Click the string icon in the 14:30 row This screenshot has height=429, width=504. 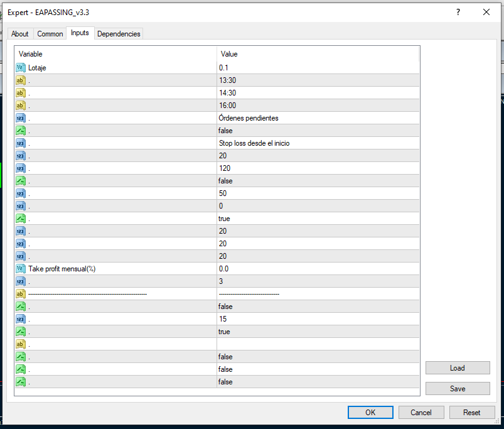coord(21,93)
